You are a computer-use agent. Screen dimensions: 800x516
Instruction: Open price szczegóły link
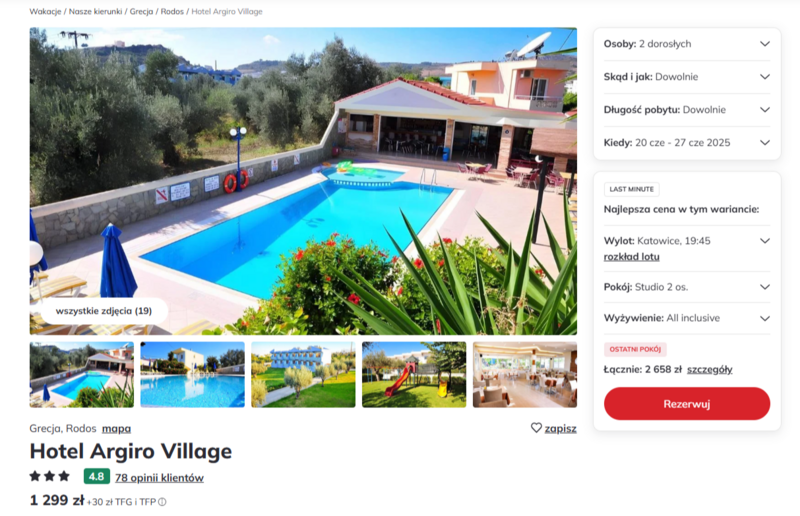(x=710, y=370)
